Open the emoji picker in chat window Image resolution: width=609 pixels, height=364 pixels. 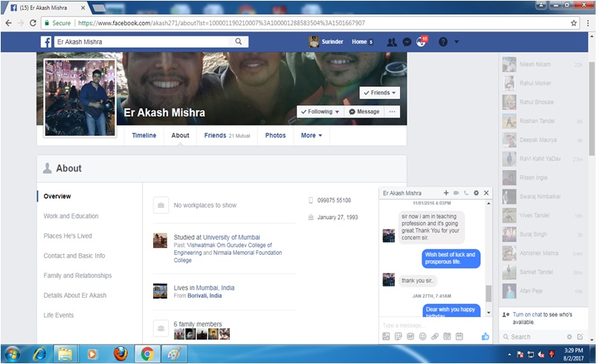coord(422,337)
